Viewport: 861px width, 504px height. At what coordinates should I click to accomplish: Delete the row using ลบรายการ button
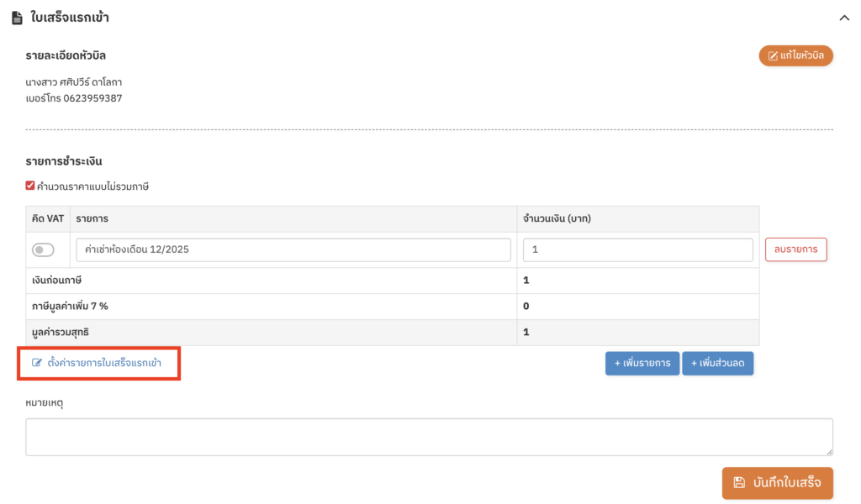click(795, 249)
